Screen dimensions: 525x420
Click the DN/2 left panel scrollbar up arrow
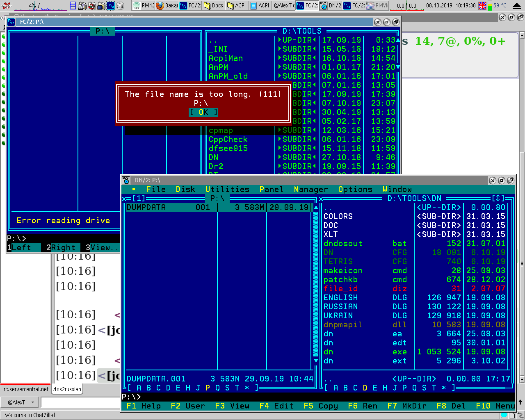pyautogui.click(x=316, y=207)
